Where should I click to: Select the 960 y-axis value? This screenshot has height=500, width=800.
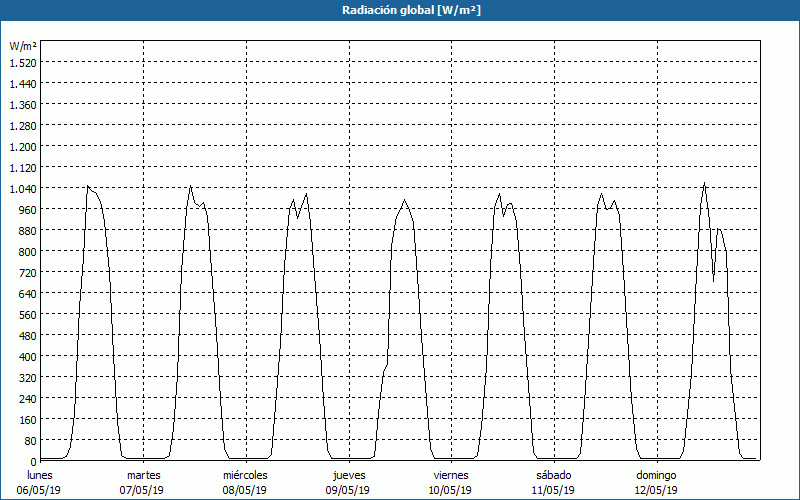pos(27,210)
